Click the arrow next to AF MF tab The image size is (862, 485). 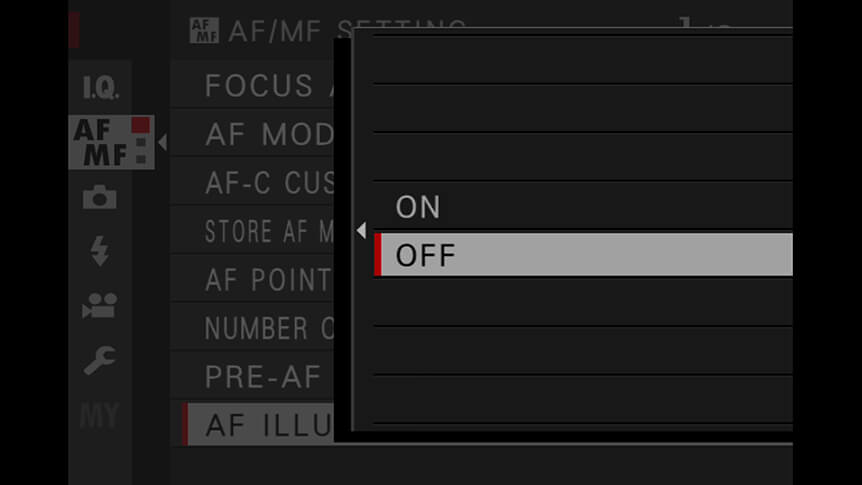[x=162, y=142]
